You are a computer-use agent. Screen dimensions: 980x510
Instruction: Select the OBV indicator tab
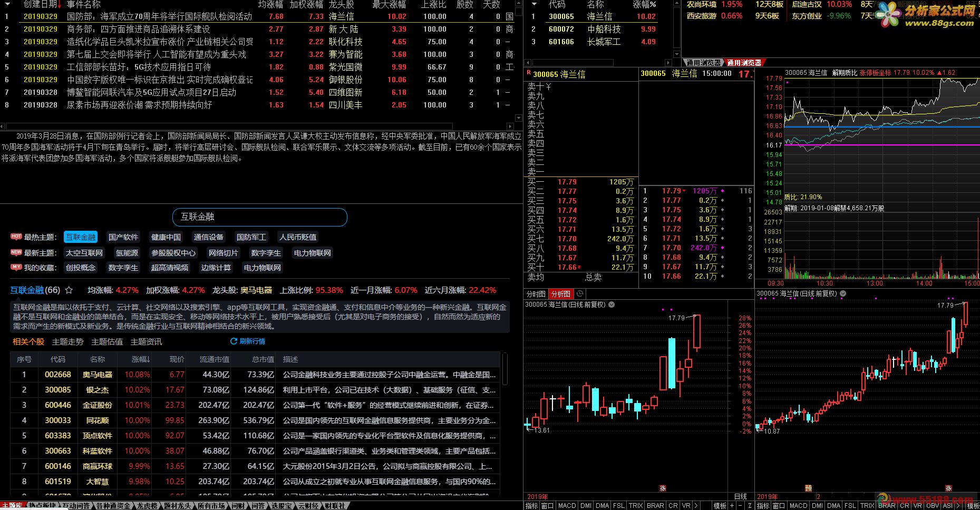[x=932, y=506]
